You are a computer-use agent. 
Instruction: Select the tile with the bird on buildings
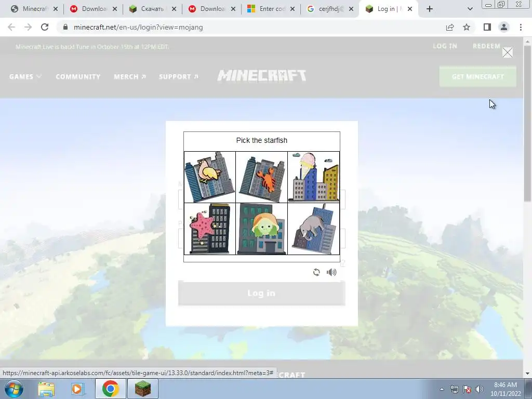(210, 177)
